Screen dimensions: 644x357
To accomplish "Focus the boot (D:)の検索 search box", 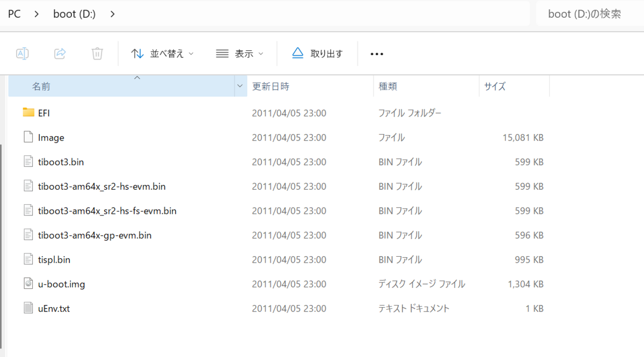I will click(589, 14).
